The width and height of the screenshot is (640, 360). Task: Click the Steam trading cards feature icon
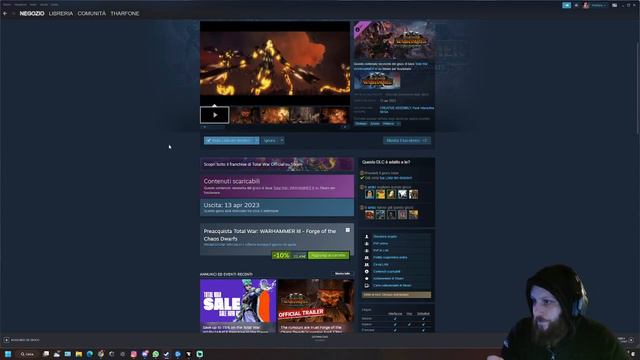[367, 285]
